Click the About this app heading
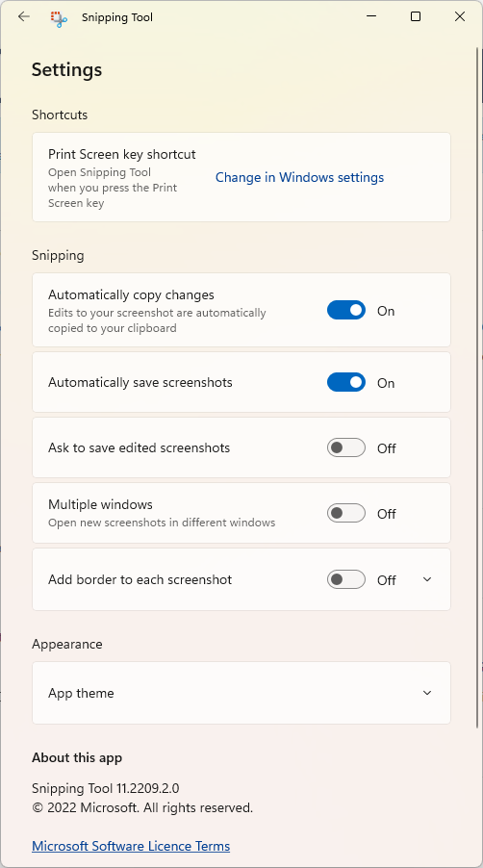 (77, 757)
